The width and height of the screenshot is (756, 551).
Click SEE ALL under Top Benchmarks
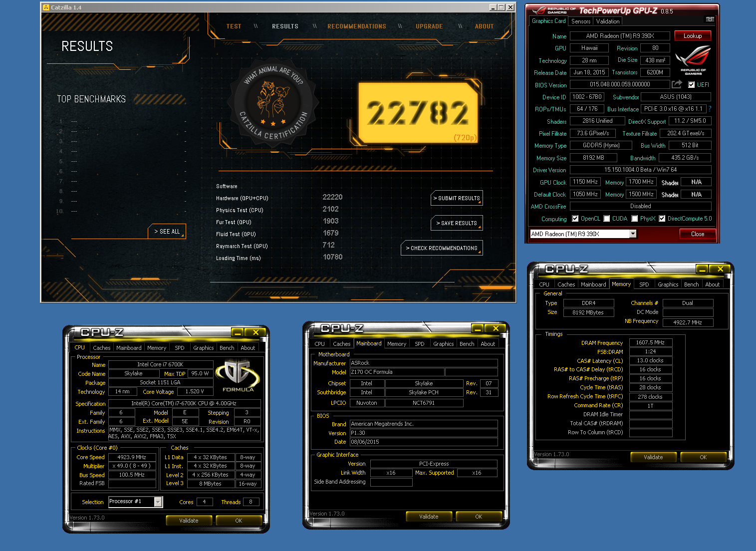pos(167,232)
